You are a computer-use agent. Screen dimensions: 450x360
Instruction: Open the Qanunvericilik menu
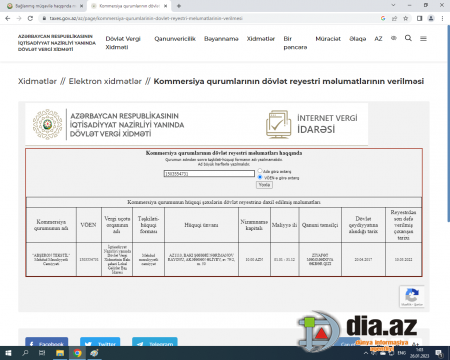point(175,39)
